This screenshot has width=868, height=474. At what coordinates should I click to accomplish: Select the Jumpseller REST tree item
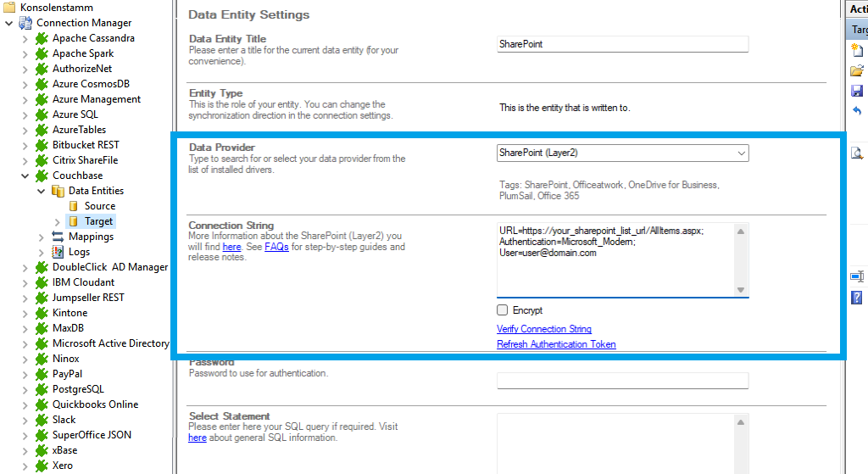pos(88,298)
